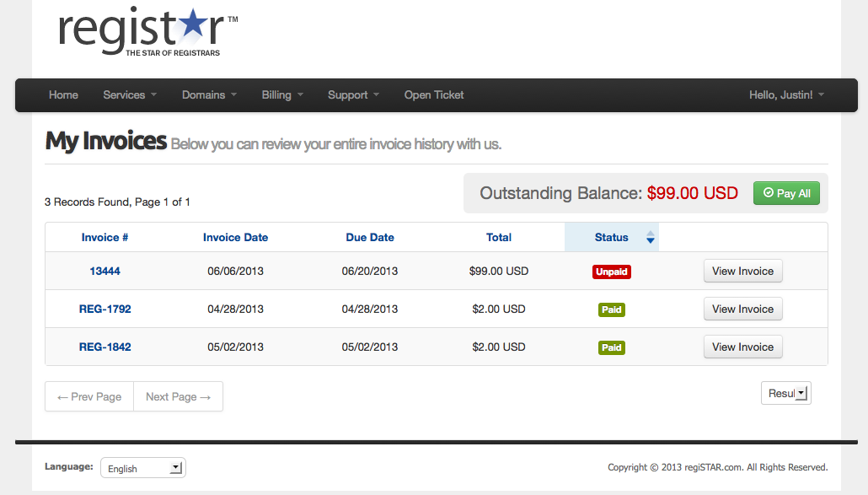
Task: Click the Status column sort arrows
Action: [650, 238]
